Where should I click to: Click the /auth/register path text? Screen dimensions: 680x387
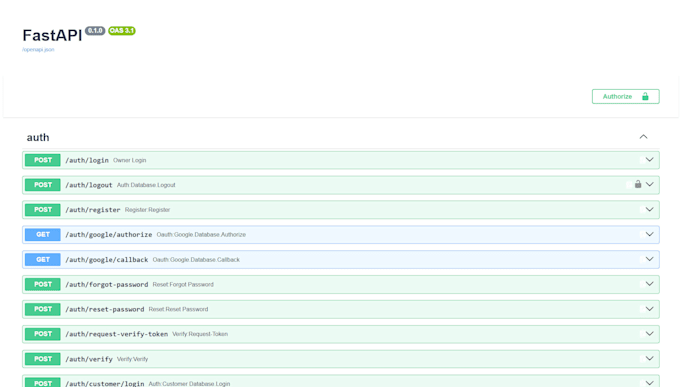coord(92,210)
